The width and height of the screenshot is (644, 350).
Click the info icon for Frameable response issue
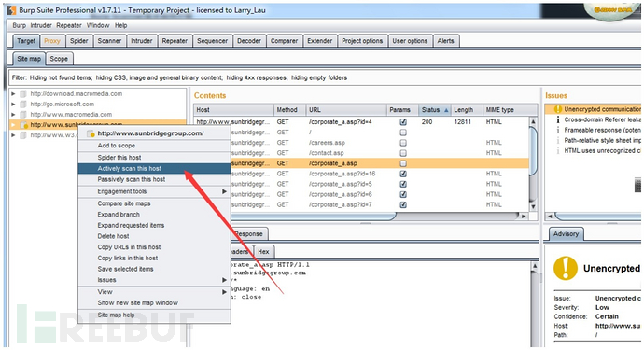(x=558, y=131)
